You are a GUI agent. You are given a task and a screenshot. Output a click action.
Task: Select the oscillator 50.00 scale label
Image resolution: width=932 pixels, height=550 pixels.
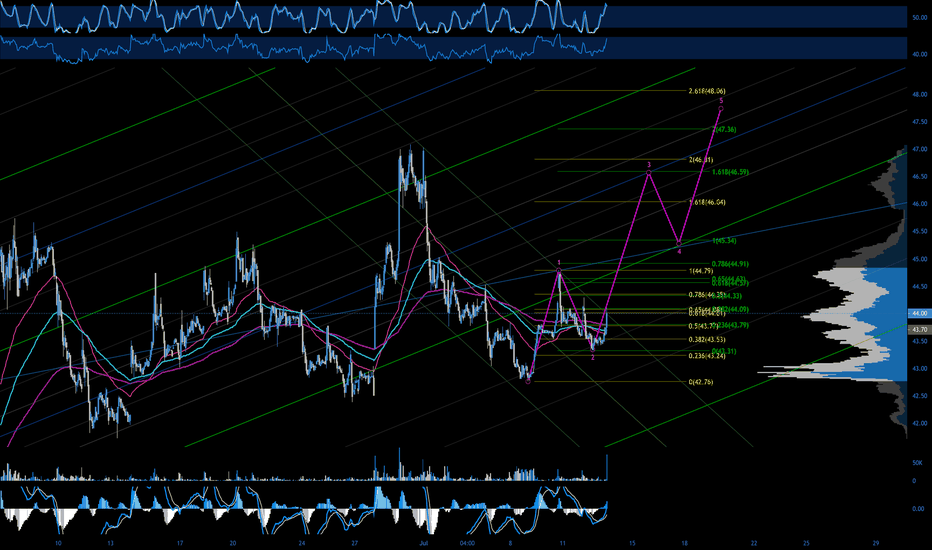[920, 18]
